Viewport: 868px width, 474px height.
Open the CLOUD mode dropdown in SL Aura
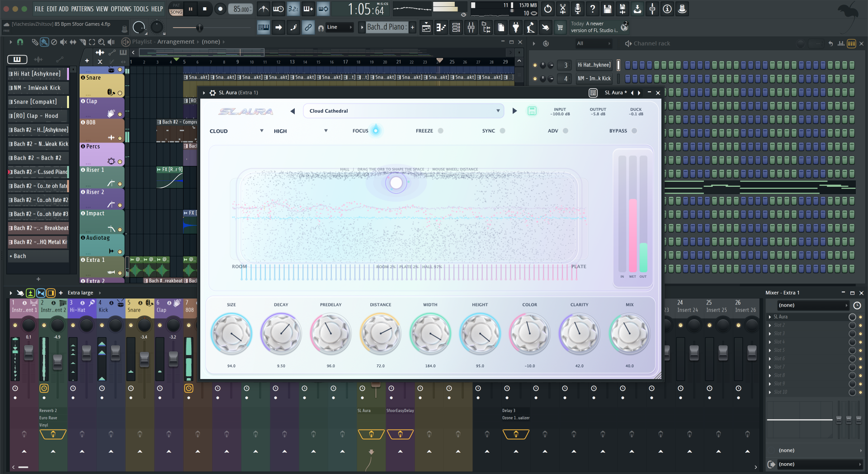(236, 131)
